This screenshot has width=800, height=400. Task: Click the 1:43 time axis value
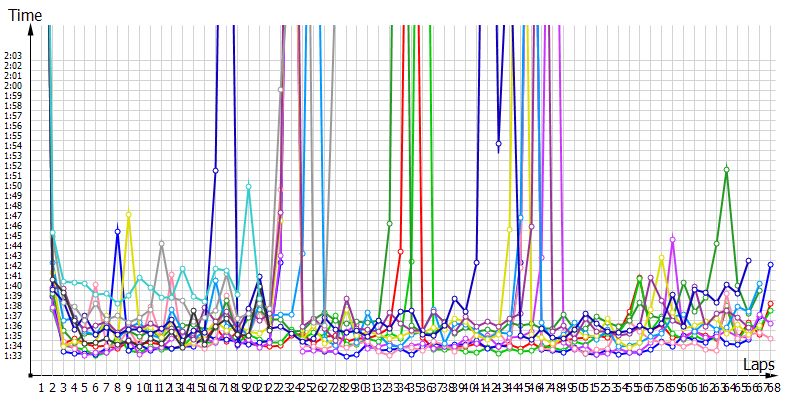pyautogui.click(x=13, y=256)
